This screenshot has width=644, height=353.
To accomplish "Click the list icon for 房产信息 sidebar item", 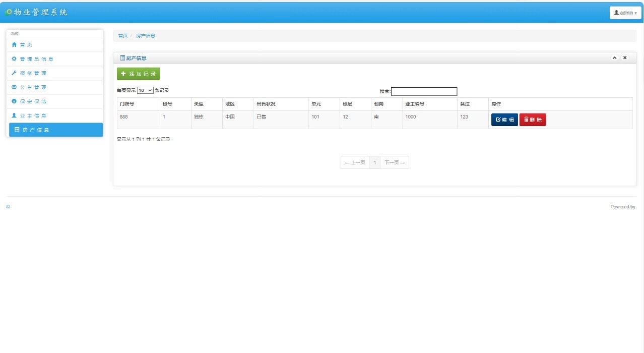I will point(17,130).
